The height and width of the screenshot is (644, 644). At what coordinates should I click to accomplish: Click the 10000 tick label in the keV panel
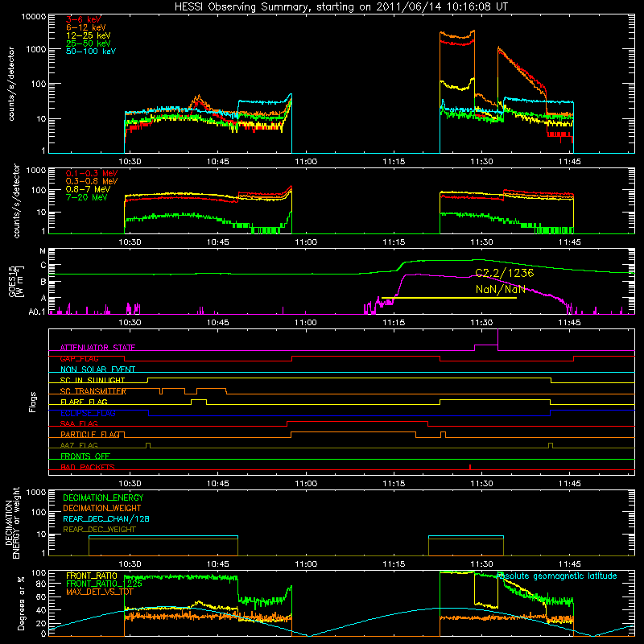[34, 17]
